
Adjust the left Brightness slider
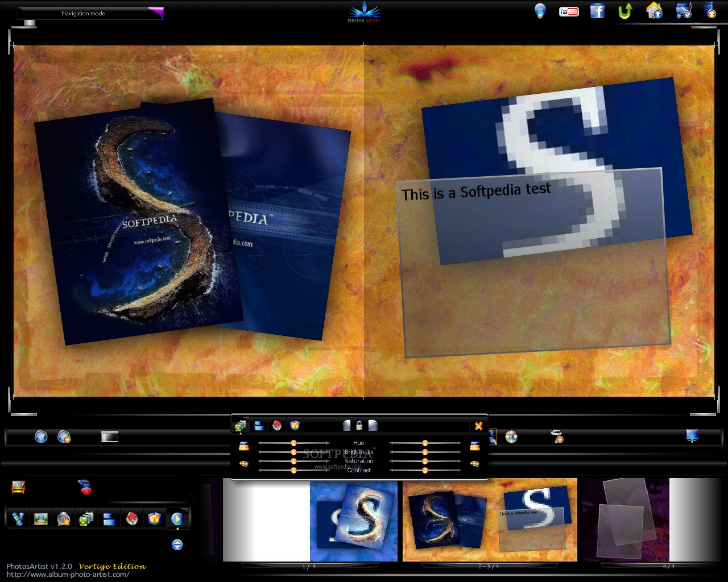(293, 452)
